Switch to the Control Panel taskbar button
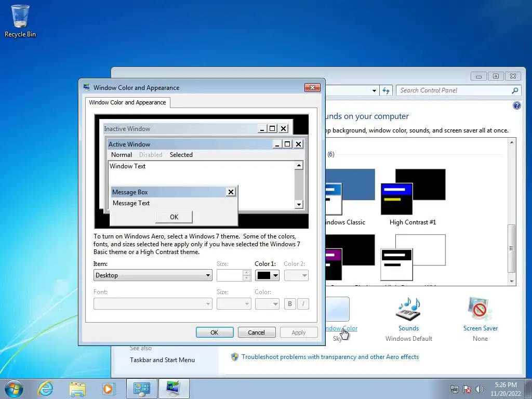This screenshot has width=532, height=399. click(142, 389)
